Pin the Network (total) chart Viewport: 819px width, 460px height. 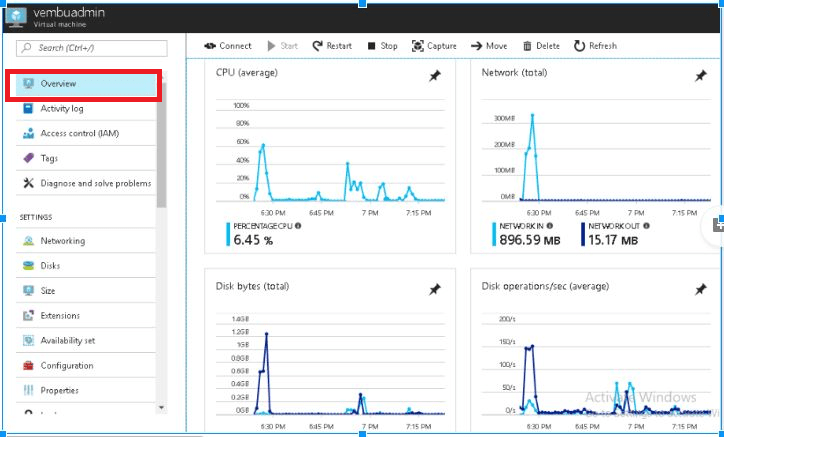click(700, 76)
